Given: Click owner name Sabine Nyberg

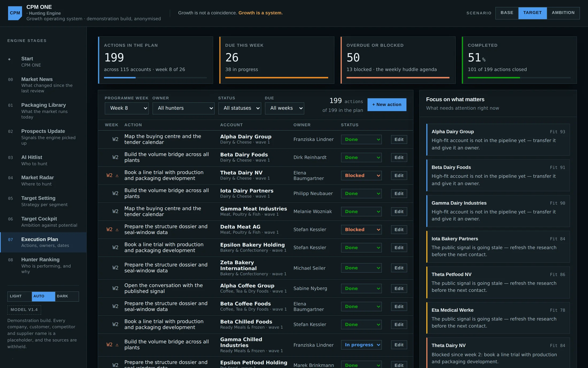Looking at the screenshot, I should [x=310, y=289].
